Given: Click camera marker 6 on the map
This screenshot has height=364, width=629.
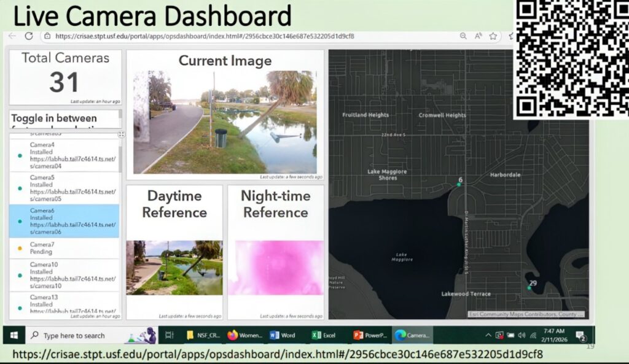Looking at the screenshot, I should point(459,184).
